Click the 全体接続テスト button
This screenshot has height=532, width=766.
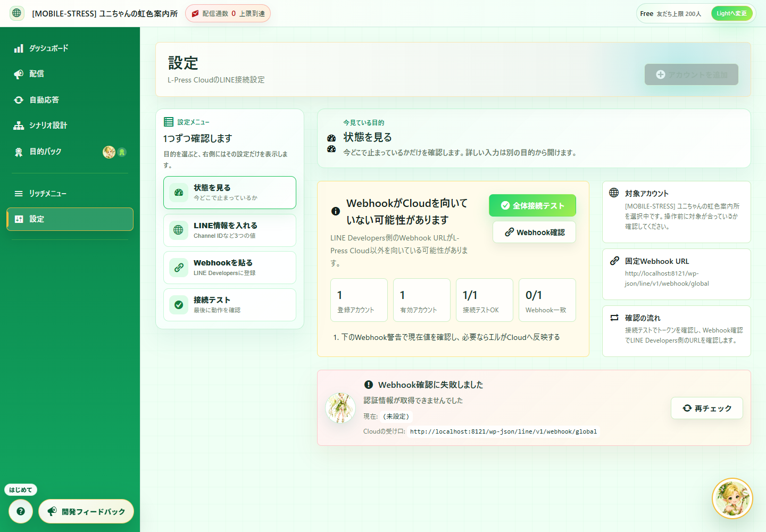tap(532, 205)
